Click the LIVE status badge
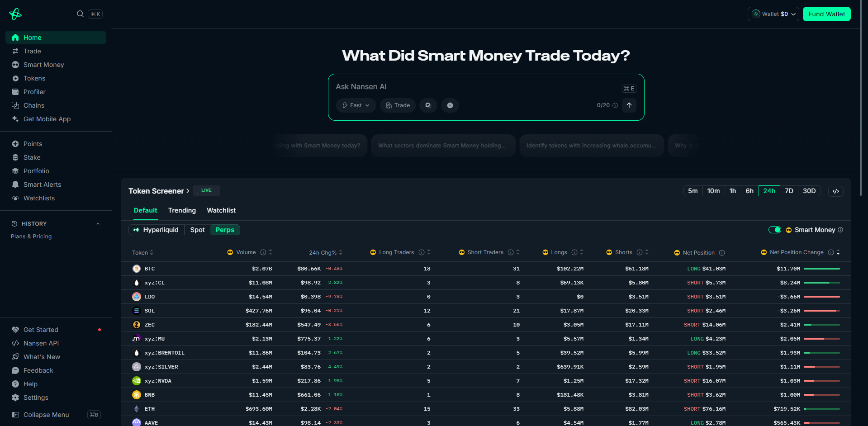868x426 pixels. (207, 190)
